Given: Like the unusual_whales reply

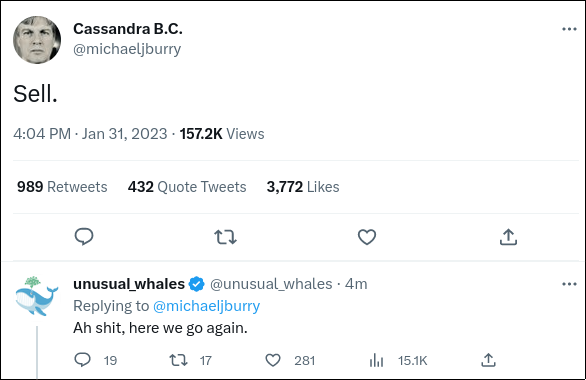Looking at the screenshot, I should pos(273,360).
